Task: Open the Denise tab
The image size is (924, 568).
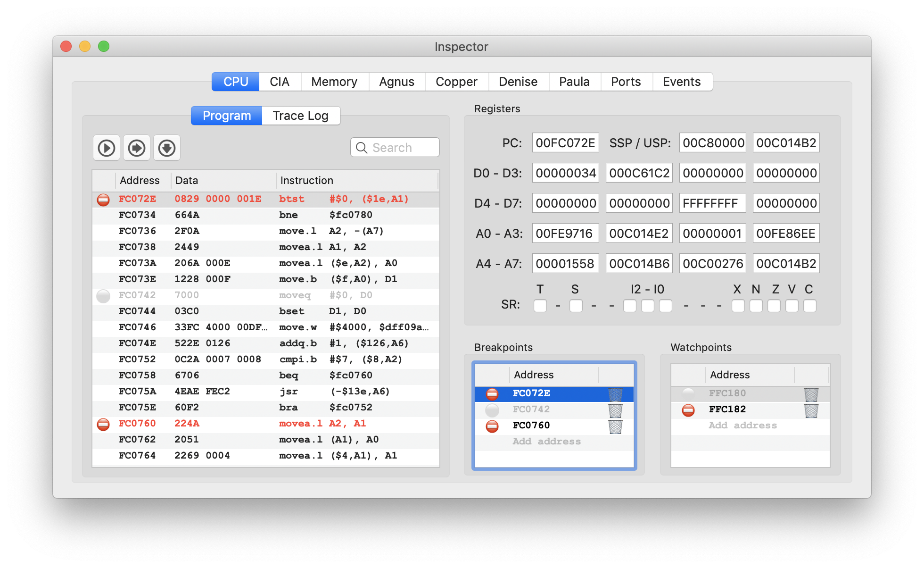Action: tap(518, 82)
